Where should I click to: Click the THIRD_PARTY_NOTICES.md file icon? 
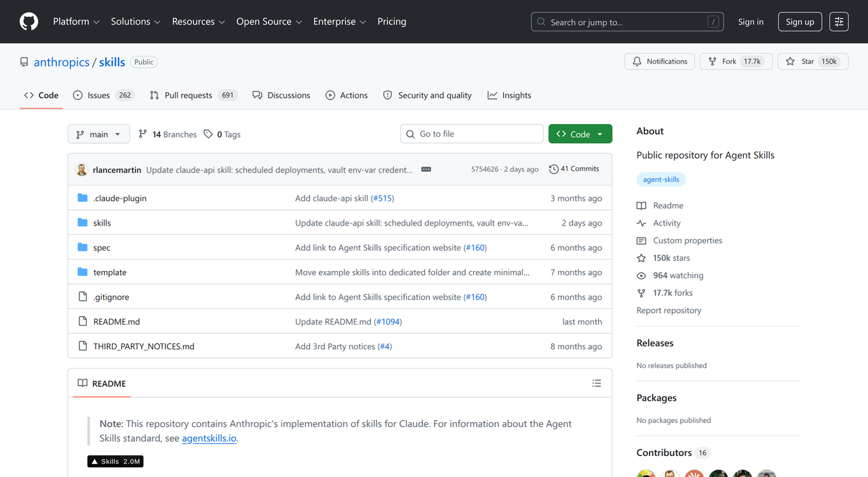pyautogui.click(x=83, y=346)
